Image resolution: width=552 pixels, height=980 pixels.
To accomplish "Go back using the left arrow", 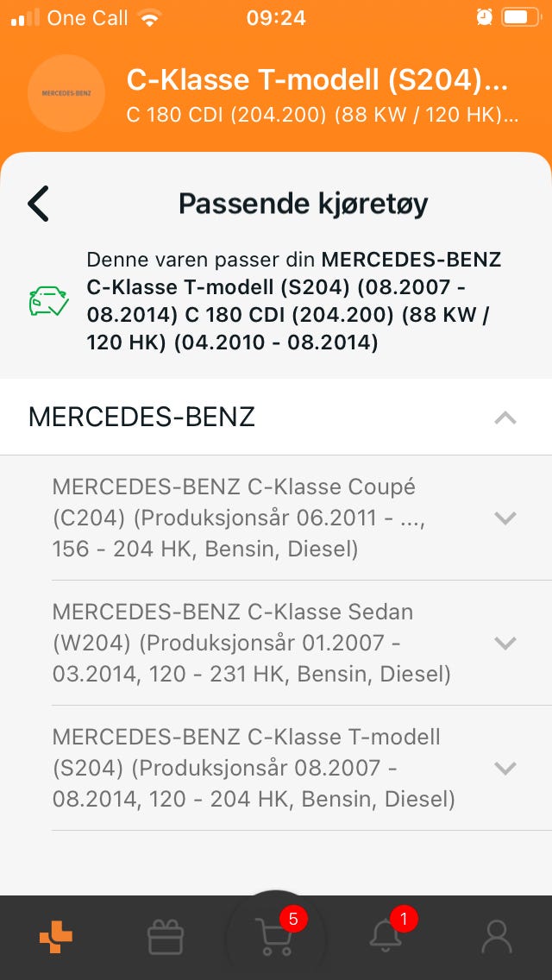I will 37,204.
